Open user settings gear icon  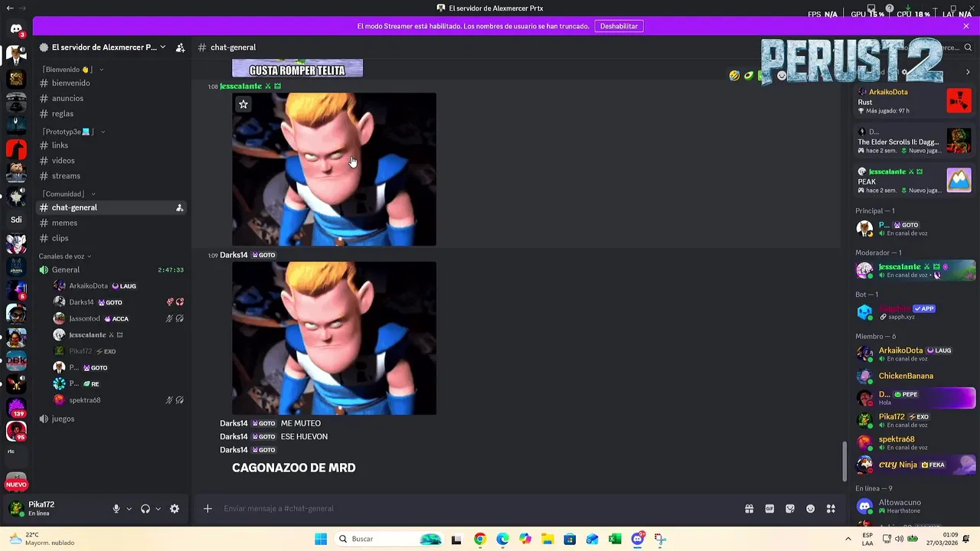[175, 509]
